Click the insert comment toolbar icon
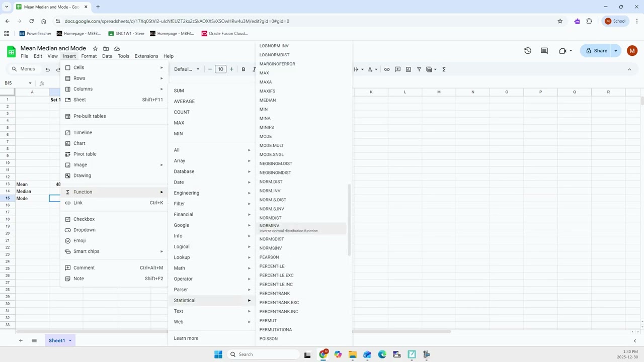The width and height of the screenshot is (644, 362). 397,69
